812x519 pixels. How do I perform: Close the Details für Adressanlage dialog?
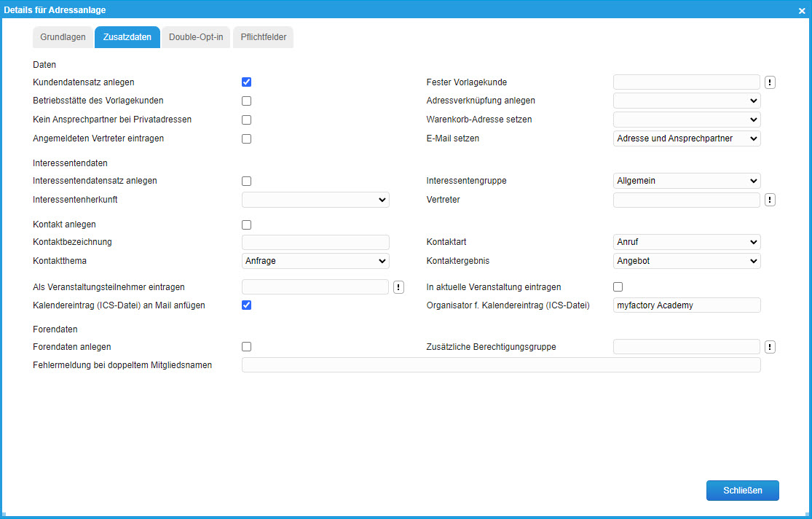point(801,9)
